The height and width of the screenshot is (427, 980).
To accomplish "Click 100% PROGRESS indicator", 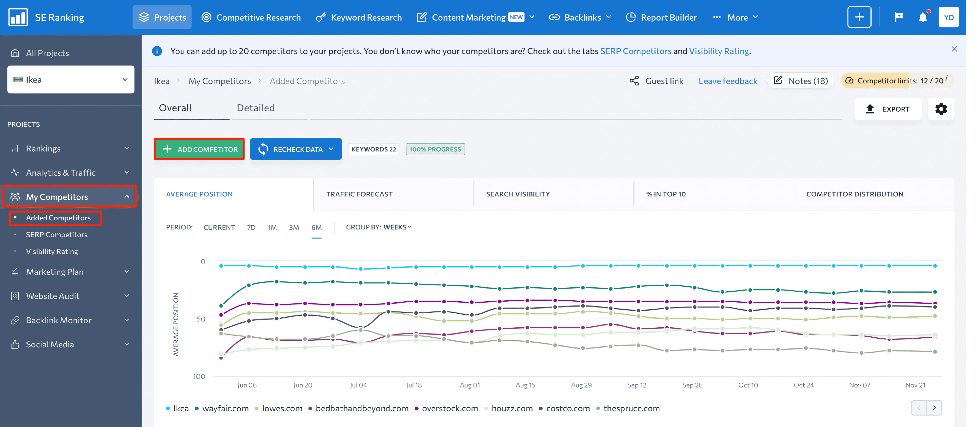I will click(435, 149).
